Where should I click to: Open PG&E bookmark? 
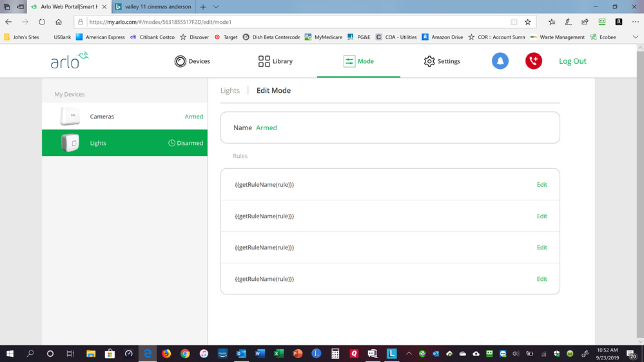359,37
